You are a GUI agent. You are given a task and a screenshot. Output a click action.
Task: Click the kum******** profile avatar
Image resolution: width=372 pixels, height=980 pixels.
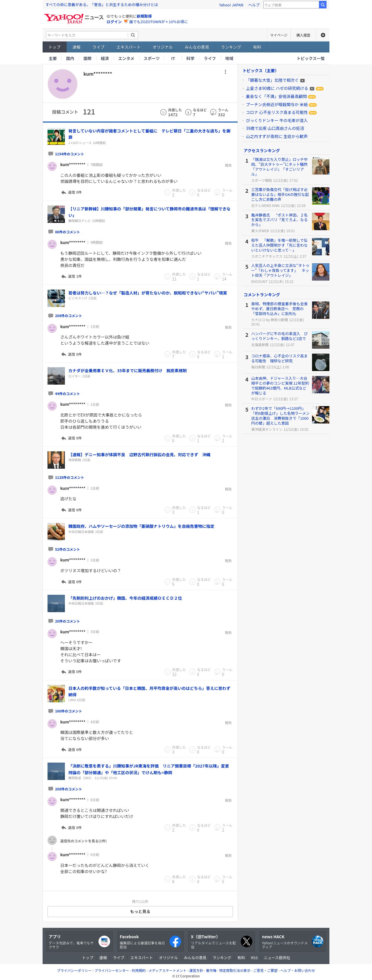point(62,84)
